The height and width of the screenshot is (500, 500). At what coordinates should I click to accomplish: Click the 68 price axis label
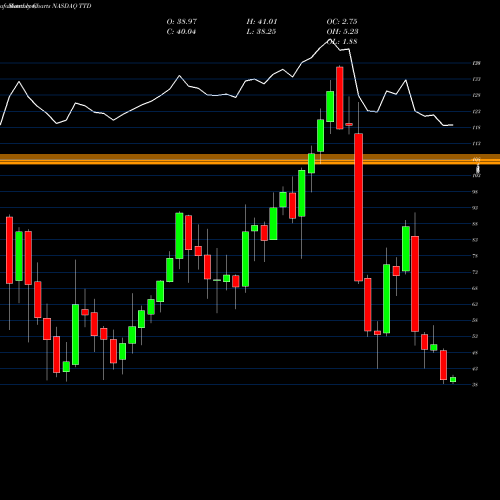coord(476,288)
